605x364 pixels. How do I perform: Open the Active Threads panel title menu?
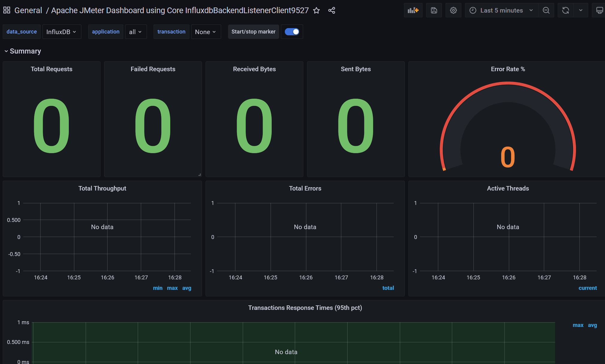click(x=508, y=188)
